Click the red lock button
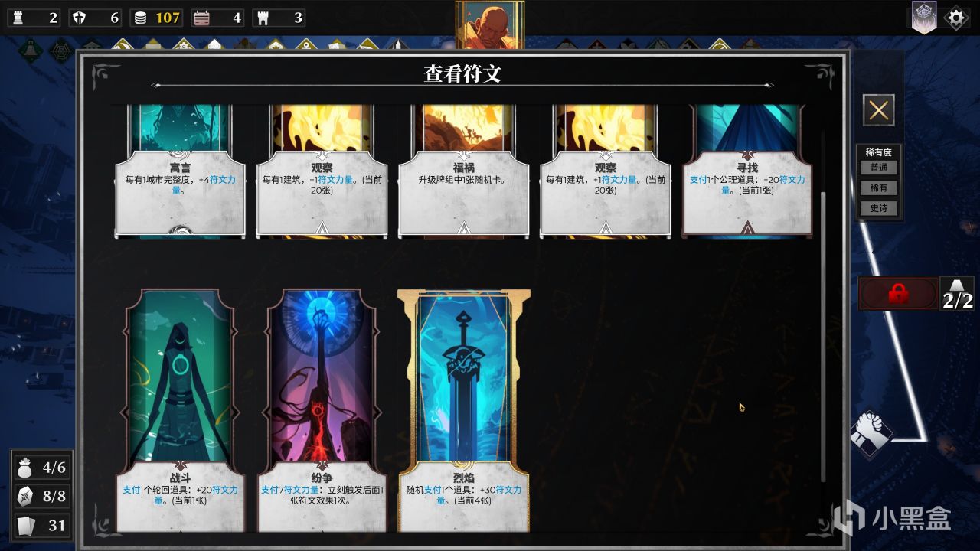This screenshot has width=980, height=551. point(899,294)
